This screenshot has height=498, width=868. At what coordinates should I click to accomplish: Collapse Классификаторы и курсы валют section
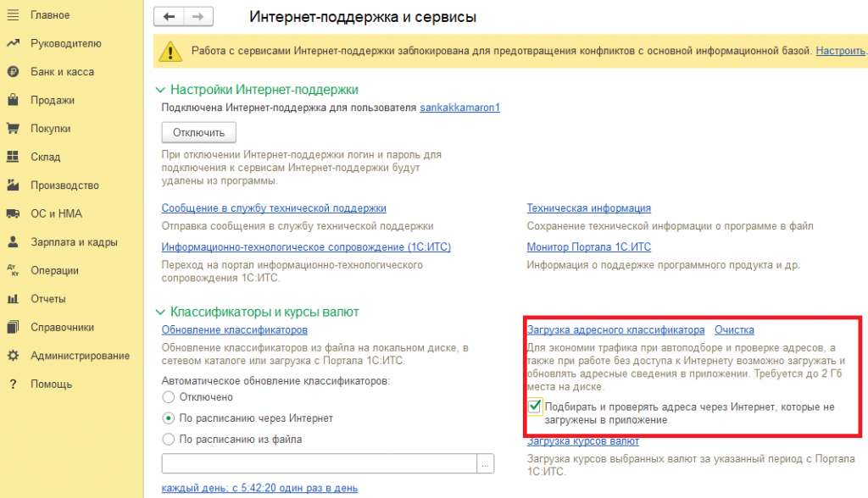[160, 313]
